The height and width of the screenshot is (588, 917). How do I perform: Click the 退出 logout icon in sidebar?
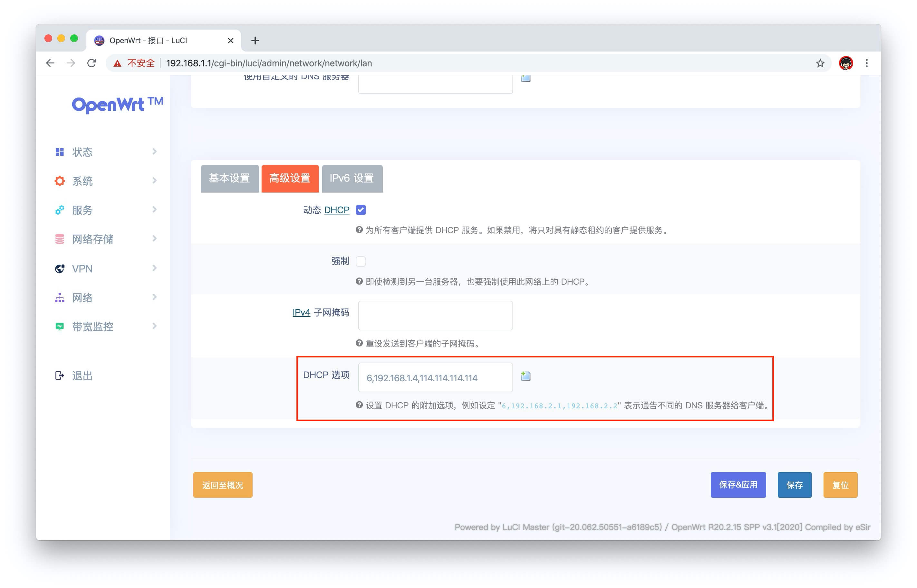pos(60,376)
